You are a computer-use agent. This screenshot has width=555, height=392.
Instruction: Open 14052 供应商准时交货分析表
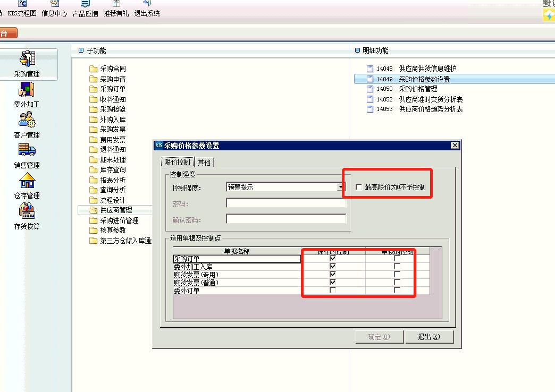point(415,99)
